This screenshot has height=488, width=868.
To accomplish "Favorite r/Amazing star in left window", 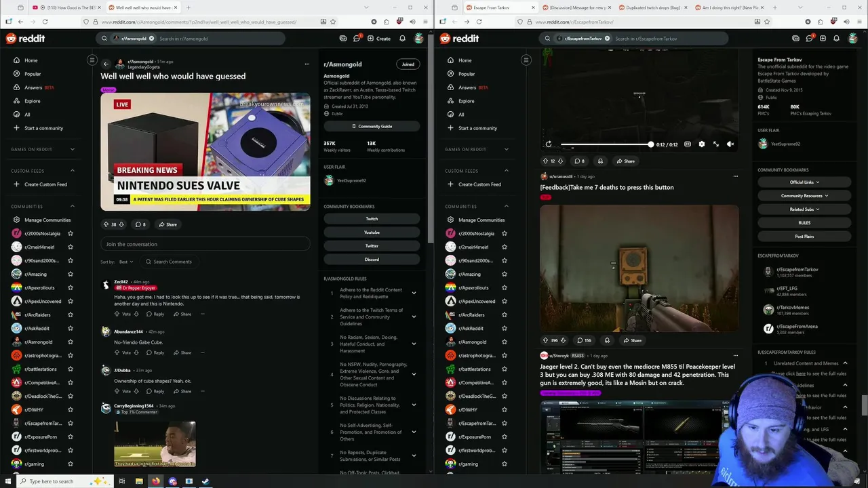I will [71, 274].
